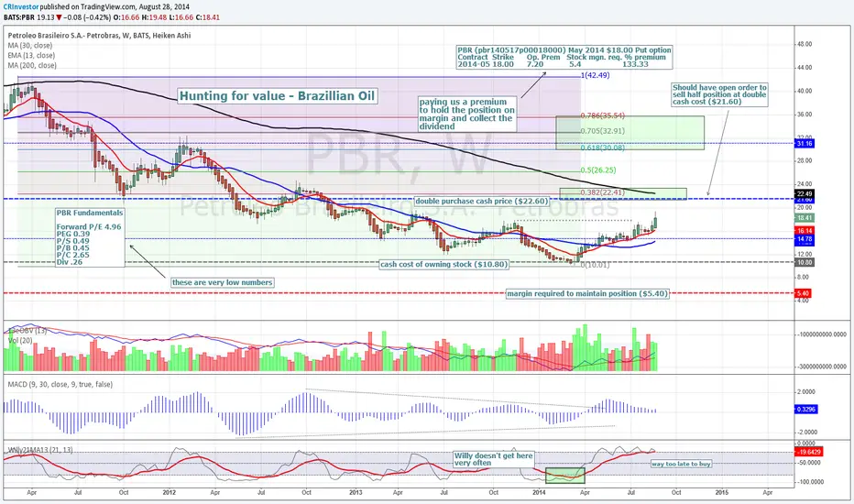
Task: Click the Fibonacci 0.5(26.25) level label
Action: 598,170
